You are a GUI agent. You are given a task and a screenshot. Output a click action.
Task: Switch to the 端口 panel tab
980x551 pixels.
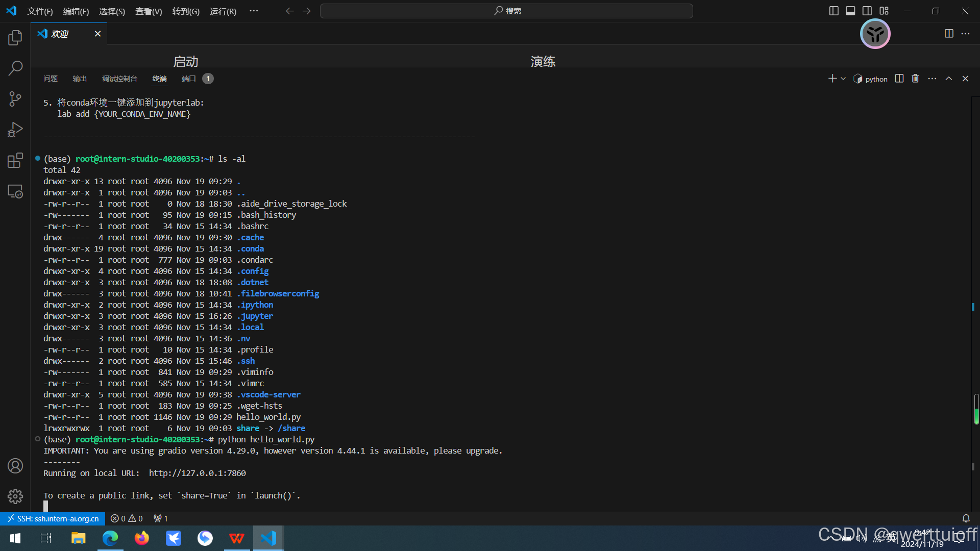[189, 79]
